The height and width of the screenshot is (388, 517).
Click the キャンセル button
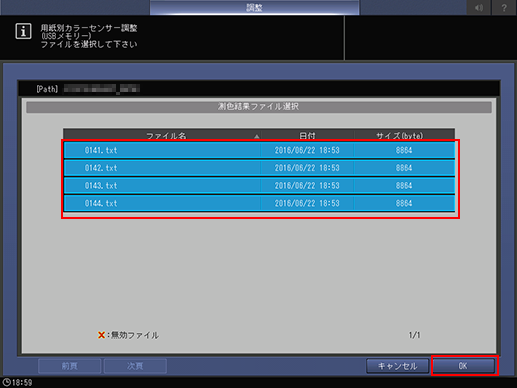click(397, 366)
